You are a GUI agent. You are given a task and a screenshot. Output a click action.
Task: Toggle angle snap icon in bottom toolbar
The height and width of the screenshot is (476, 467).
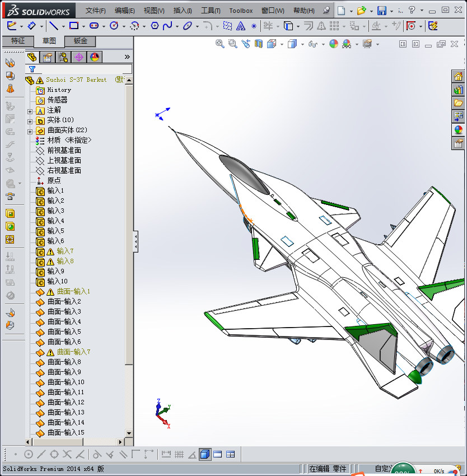tap(192, 455)
